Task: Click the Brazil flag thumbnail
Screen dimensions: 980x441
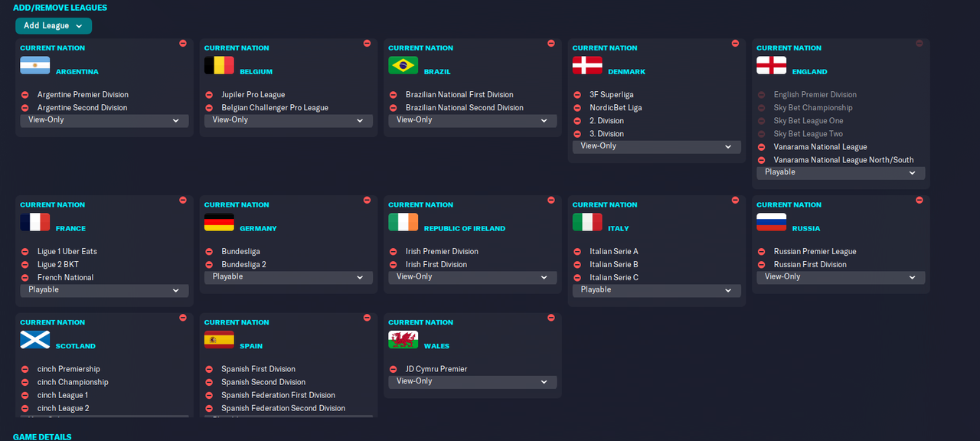Action: coord(403,65)
